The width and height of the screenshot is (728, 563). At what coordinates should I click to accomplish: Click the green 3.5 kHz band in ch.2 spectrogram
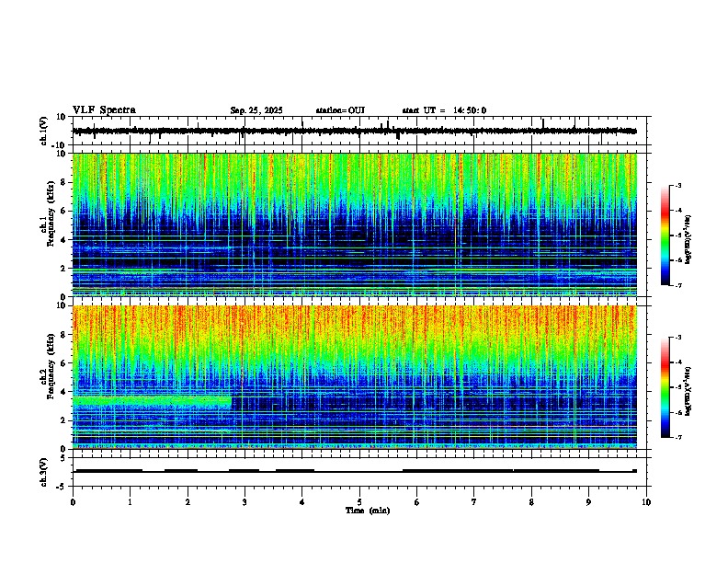click(x=152, y=401)
